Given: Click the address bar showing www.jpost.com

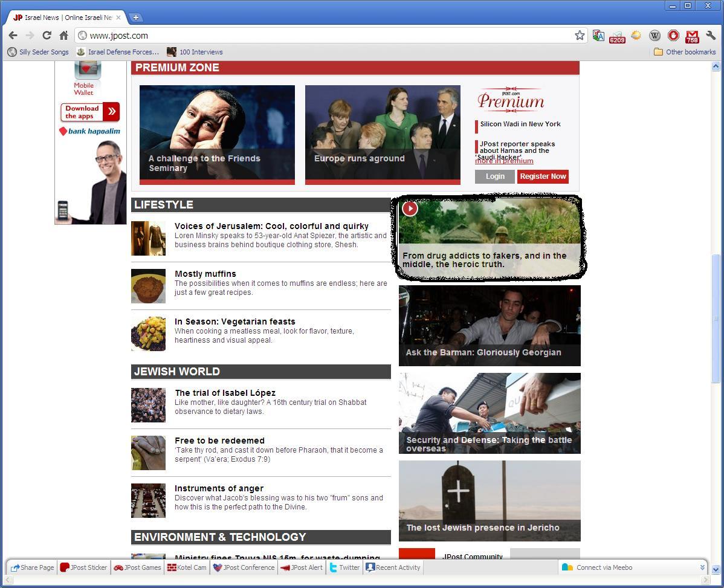Looking at the screenshot, I should pyautogui.click(x=326, y=36).
